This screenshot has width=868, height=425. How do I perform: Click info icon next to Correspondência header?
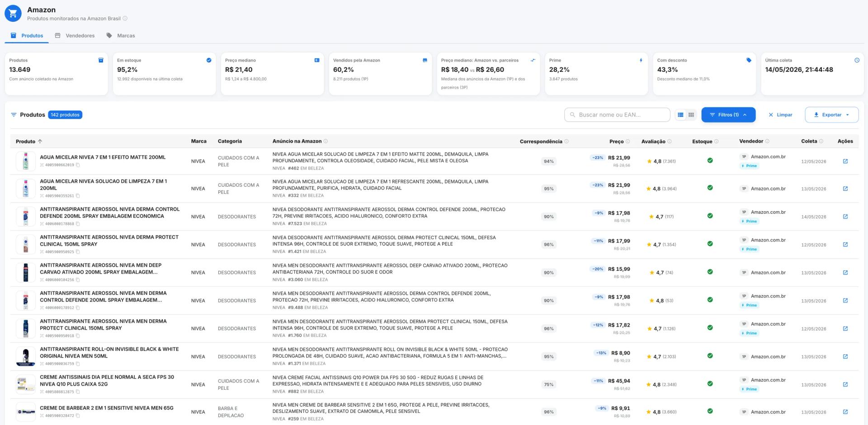(x=566, y=142)
